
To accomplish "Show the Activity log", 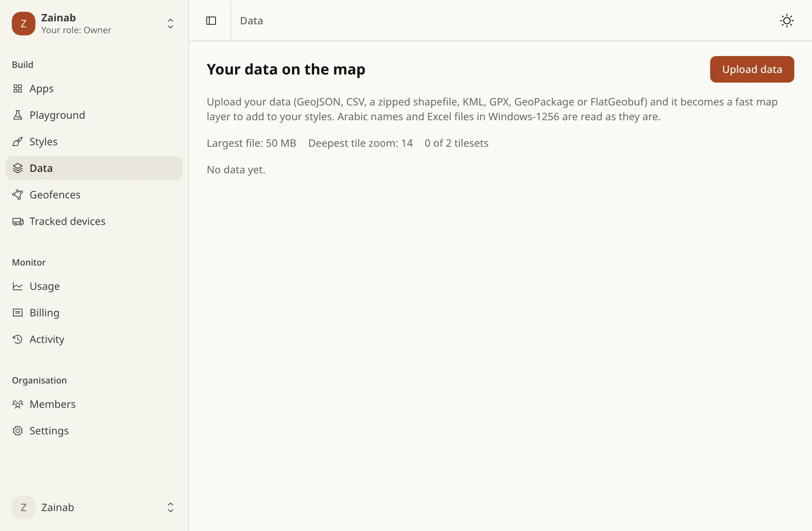I will [94, 339].
